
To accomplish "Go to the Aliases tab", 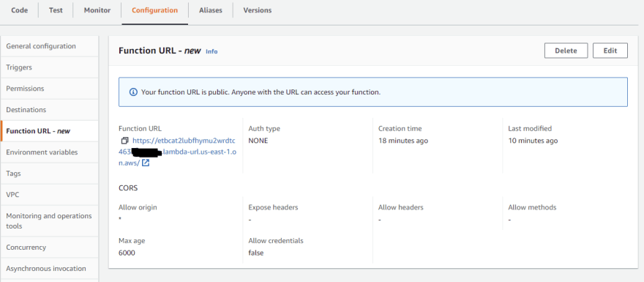I will tap(211, 10).
